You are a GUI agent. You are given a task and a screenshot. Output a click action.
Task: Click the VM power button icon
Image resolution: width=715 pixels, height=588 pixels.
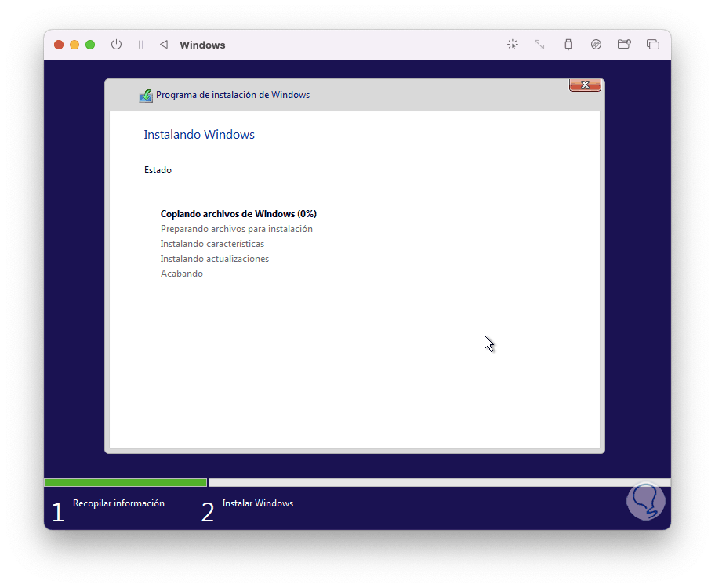pos(116,45)
